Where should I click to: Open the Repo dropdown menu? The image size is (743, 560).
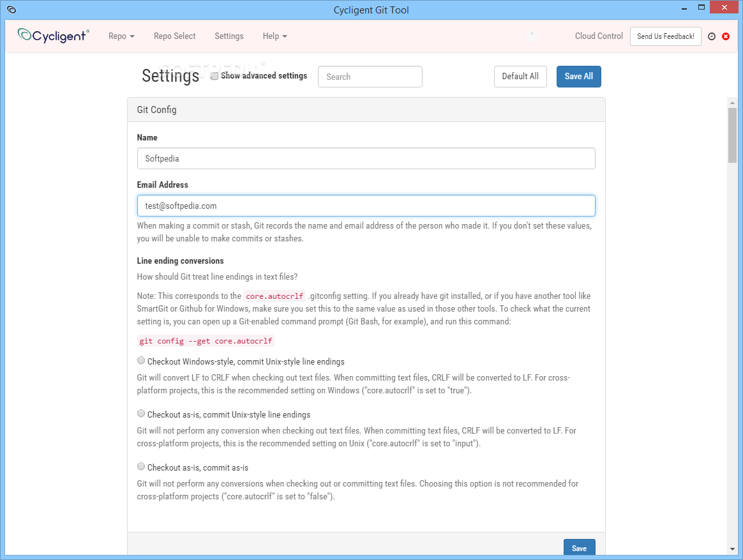(x=121, y=36)
